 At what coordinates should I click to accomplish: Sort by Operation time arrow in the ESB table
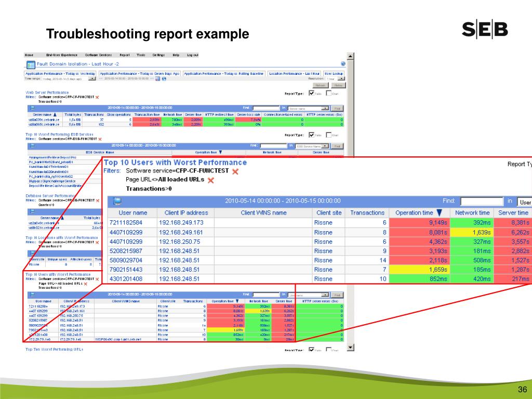(x=220, y=152)
